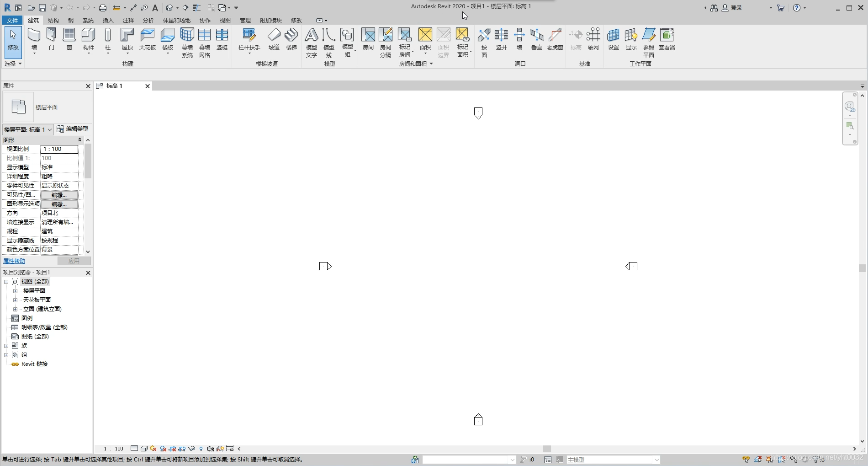The height and width of the screenshot is (466, 868).
Task: Select the 柱 (Column) tool
Action: pyautogui.click(x=108, y=40)
